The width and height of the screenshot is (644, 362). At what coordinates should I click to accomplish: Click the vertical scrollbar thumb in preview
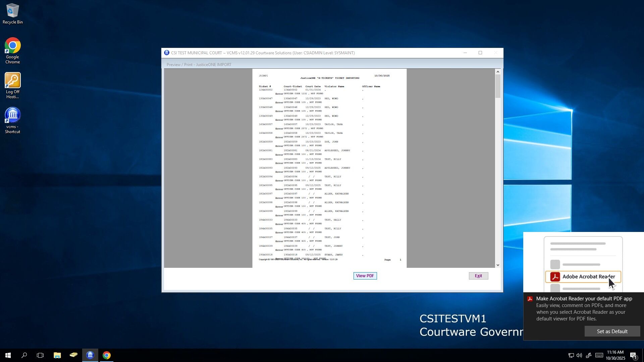click(498, 86)
